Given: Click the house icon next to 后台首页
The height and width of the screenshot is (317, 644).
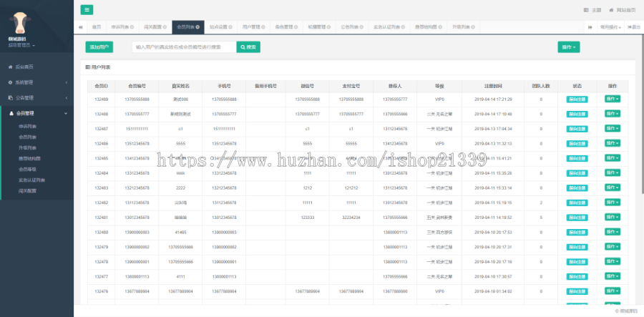Looking at the screenshot, I should [10, 67].
